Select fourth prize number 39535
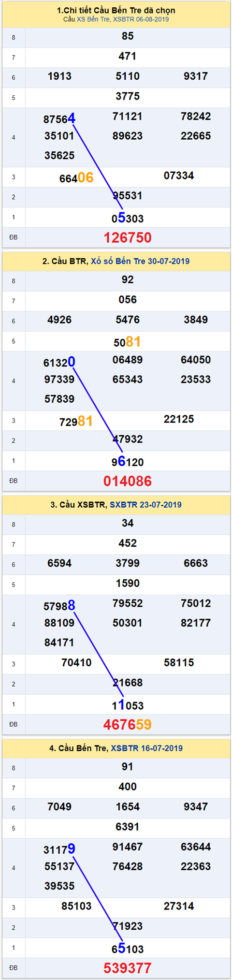Viewport: 232px width, 980px height. 59,886
